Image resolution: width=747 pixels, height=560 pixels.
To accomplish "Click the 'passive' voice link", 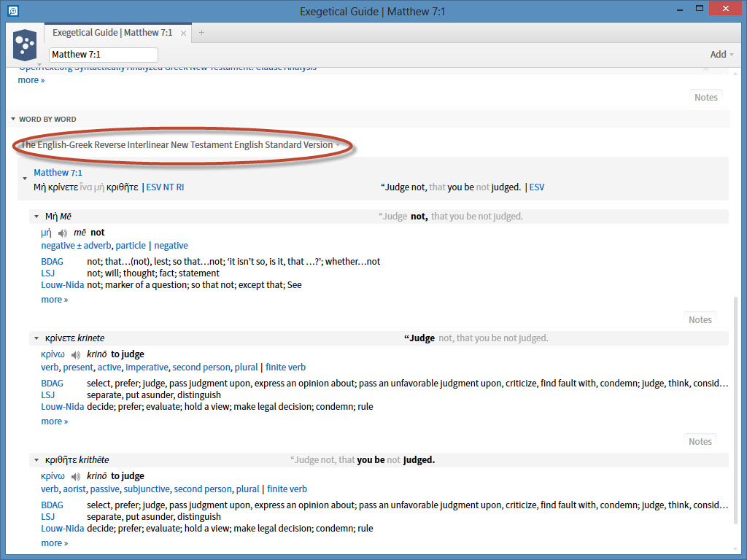I will point(105,489).
